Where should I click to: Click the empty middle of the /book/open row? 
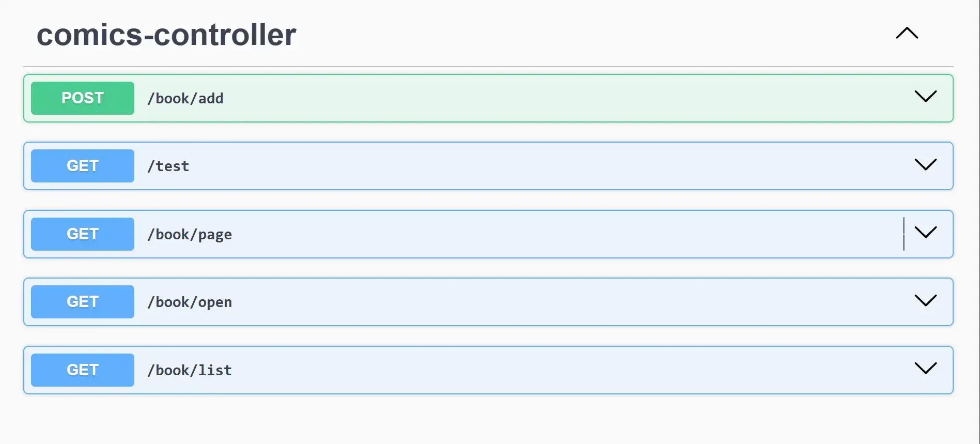pyautogui.click(x=517, y=302)
